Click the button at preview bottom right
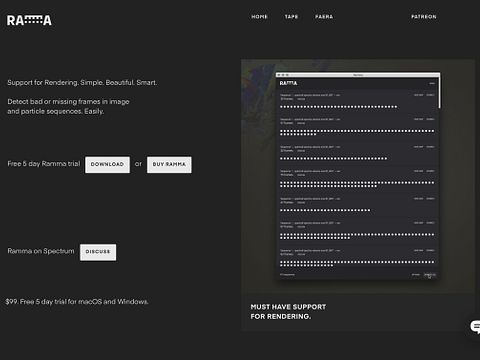Viewport: 480px width, 360px height. coord(430,275)
